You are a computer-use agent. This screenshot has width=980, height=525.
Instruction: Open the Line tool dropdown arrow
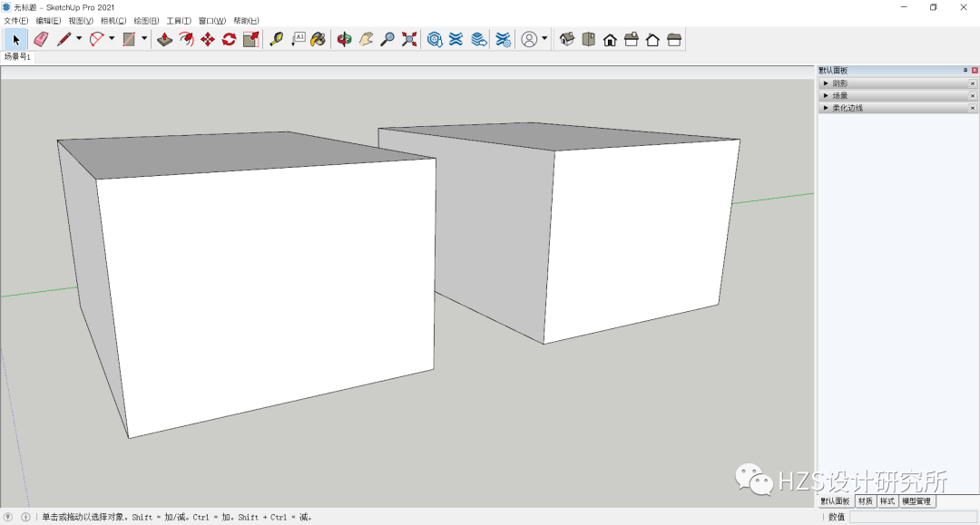coord(78,39)
